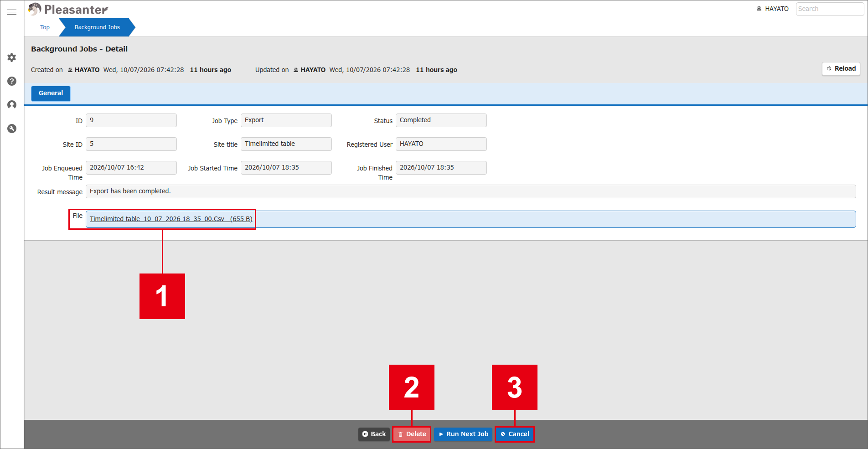Screen dimensions: 868x449
Task: Click the Background Jobs - Detail heading
Action: (x=79, y=49)
